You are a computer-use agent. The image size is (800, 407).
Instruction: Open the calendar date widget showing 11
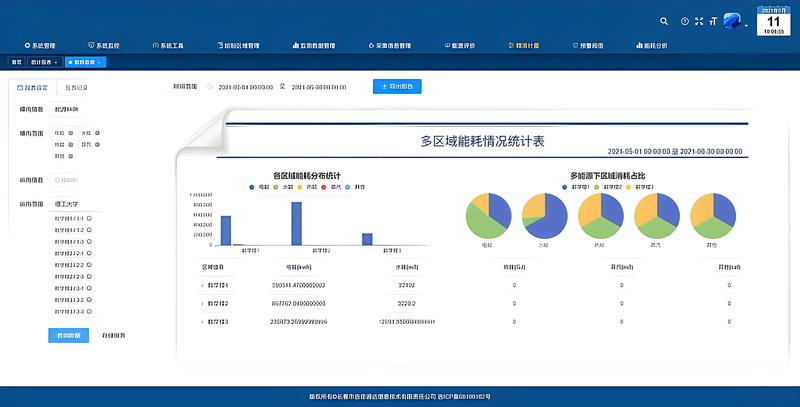click(773, 21)
